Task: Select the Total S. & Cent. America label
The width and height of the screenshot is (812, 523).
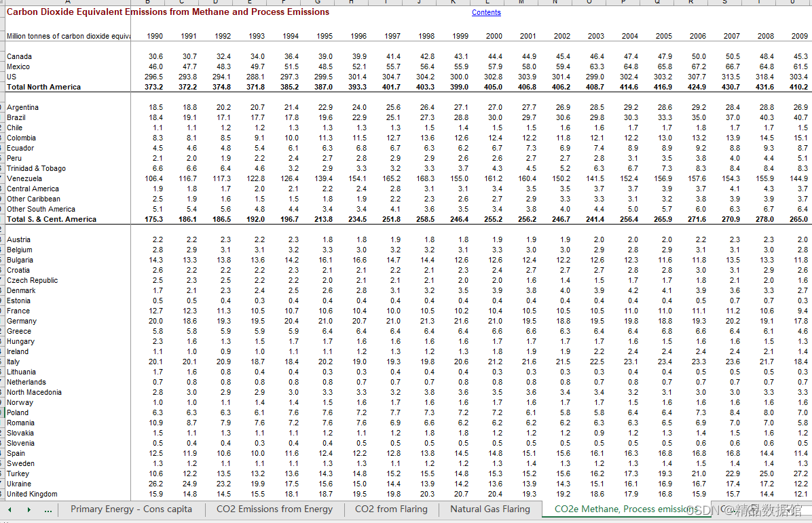Action: 52,219
